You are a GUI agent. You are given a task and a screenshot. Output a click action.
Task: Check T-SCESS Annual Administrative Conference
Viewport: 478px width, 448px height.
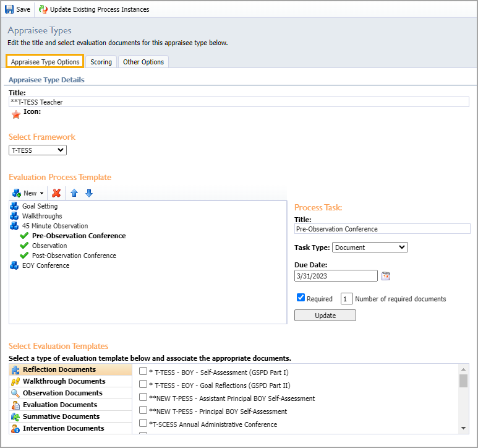[x=143, y=423]
